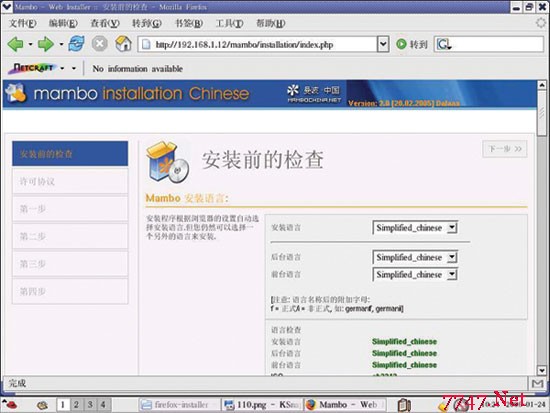Select the 第三步 sidebar step
The height and width of the screenshot is (413, 550).
(70, 264)
